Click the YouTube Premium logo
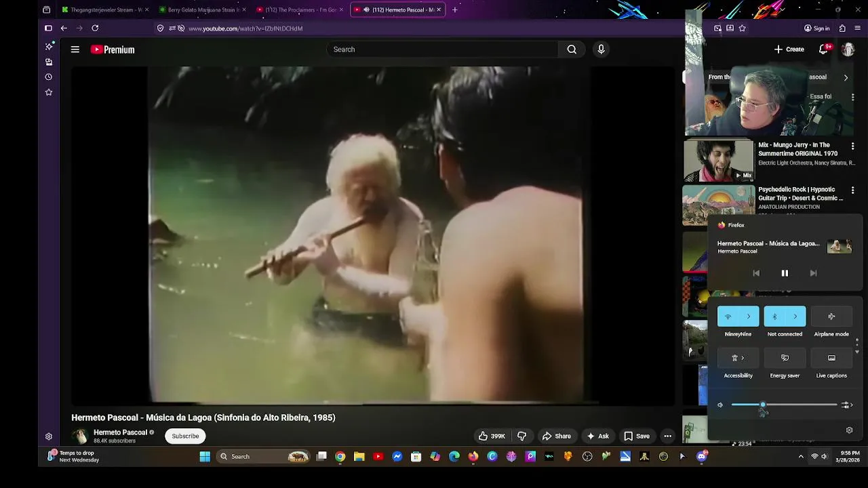This screenshot has height=488, width=868. [x=113, y=49]
